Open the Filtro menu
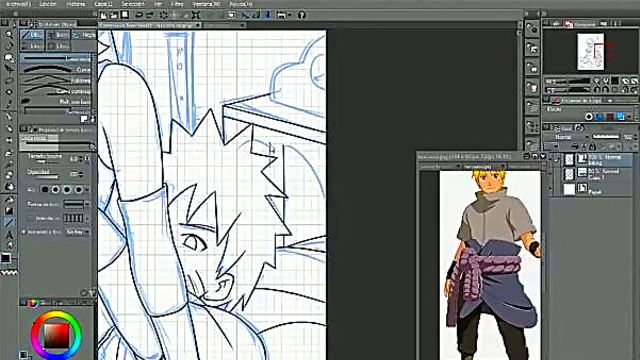This screenshot has height=360, width=640. 177,4
